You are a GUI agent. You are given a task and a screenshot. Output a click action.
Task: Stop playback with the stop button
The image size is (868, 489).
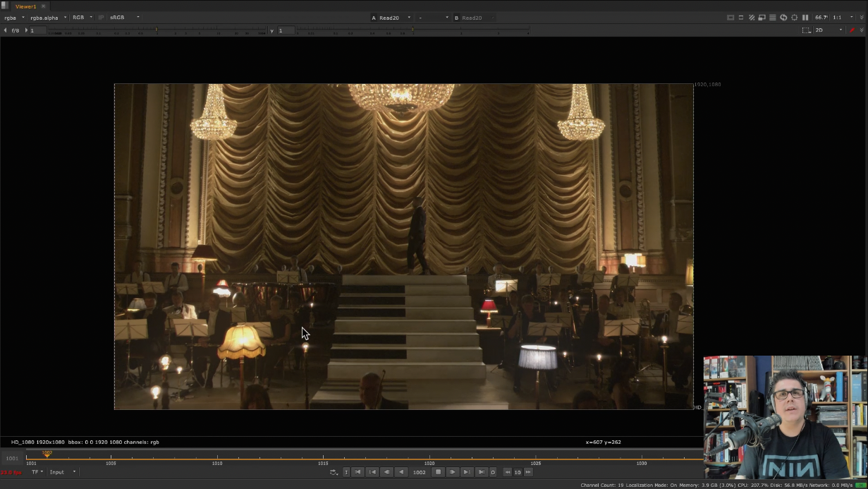[438, 472]
